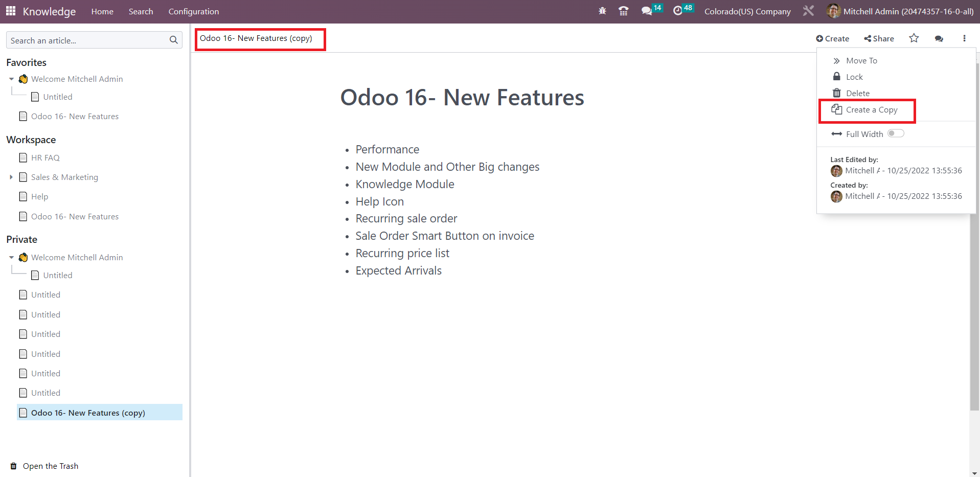Viewport: 980px width, 477px height.
Task: Click the Share button
Action: (879, 38)
